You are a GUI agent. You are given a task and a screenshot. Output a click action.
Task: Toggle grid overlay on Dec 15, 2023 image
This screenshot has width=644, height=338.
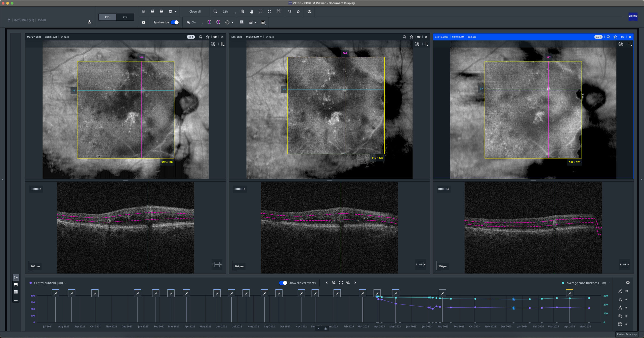630,44
